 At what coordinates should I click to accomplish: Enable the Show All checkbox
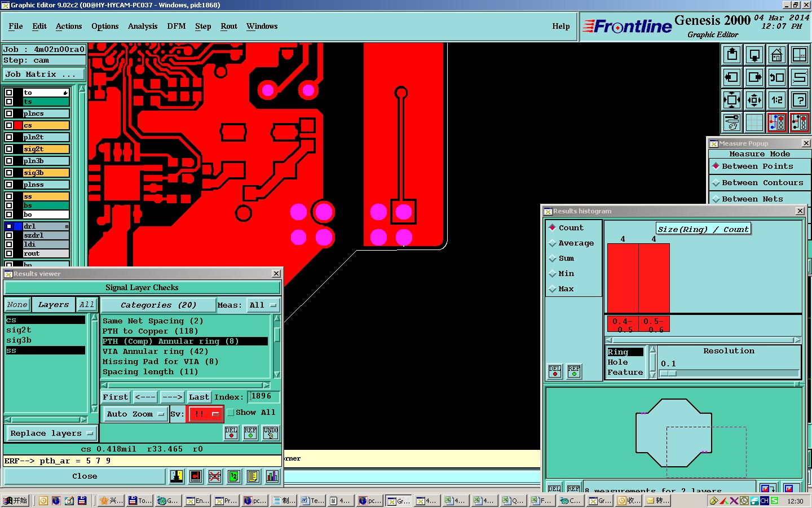point(231,413)
